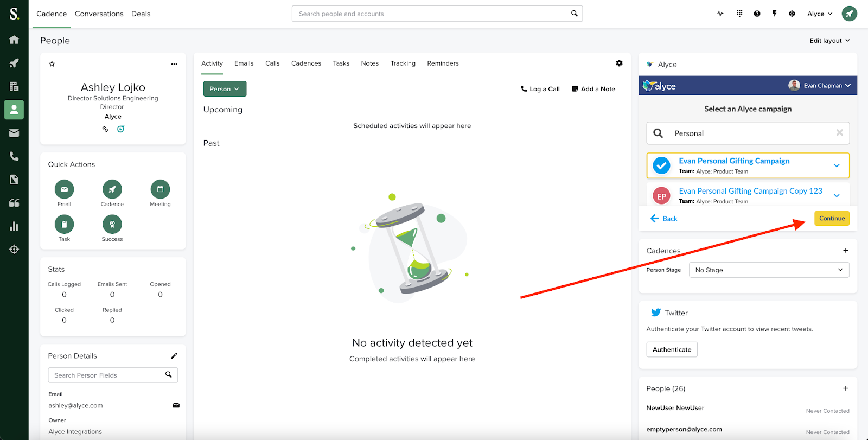Click the yellow Continue button
The image size is (868, 440).
coord(832,219)
